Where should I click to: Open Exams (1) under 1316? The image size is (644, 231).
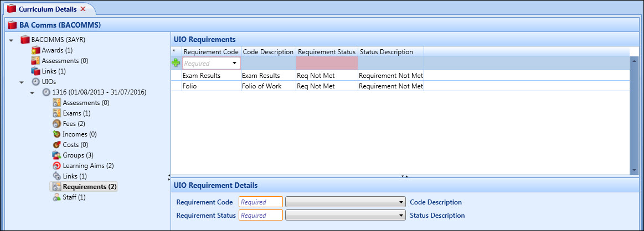(76, 113)
